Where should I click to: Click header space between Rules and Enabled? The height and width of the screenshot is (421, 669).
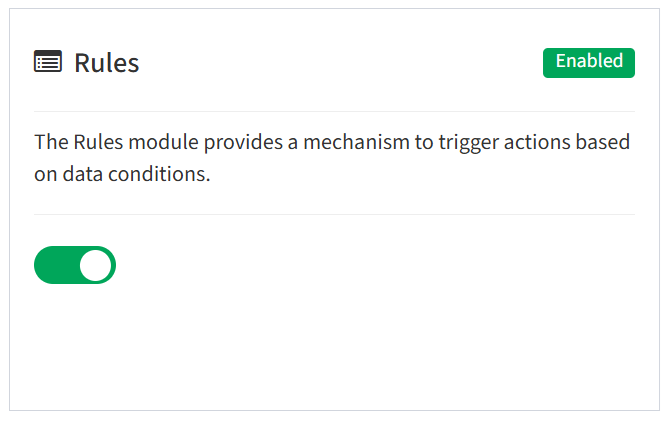point(340,63)
